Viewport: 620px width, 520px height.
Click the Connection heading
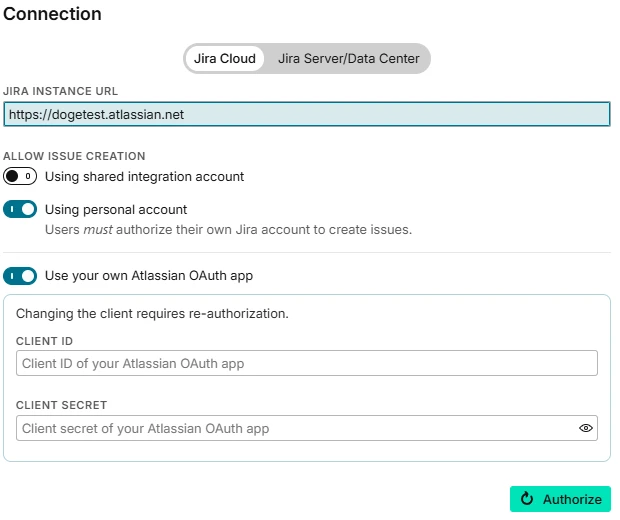point(52,14)
